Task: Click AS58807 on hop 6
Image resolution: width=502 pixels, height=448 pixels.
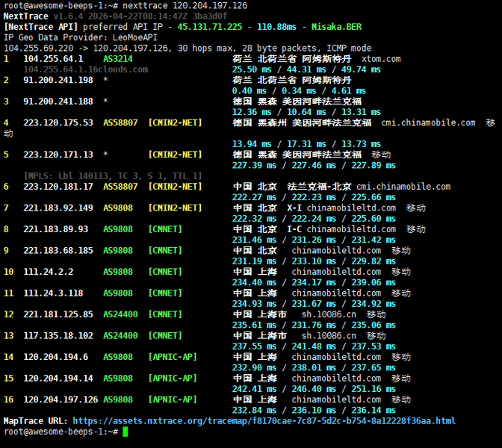Action: tap(120, 187)
